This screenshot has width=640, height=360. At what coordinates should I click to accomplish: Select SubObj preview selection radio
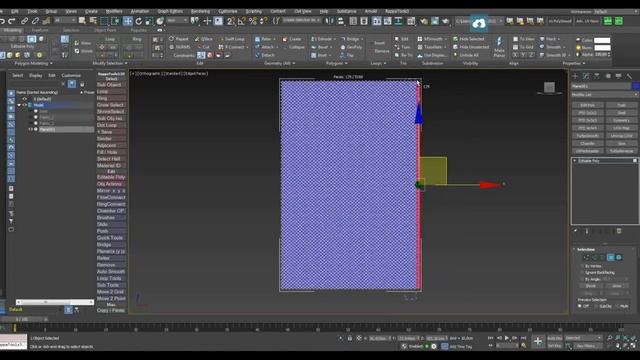pyautogui.click(x=596, y=306)
